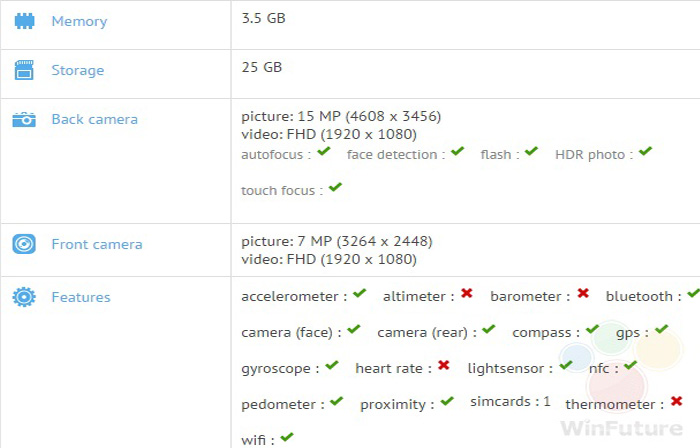The image size is (700, 448).
Task: Click the red X next to heart rate
Action: click(444, 365)
